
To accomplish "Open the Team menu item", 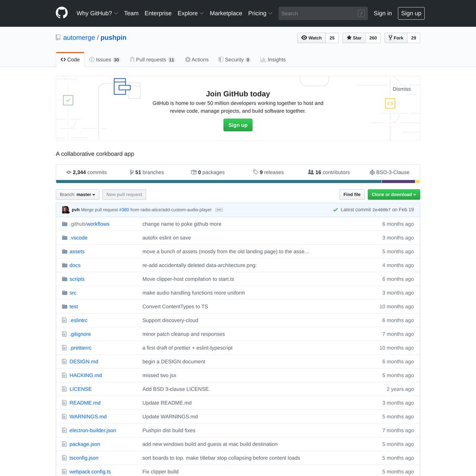I will (x=131, y=13).
